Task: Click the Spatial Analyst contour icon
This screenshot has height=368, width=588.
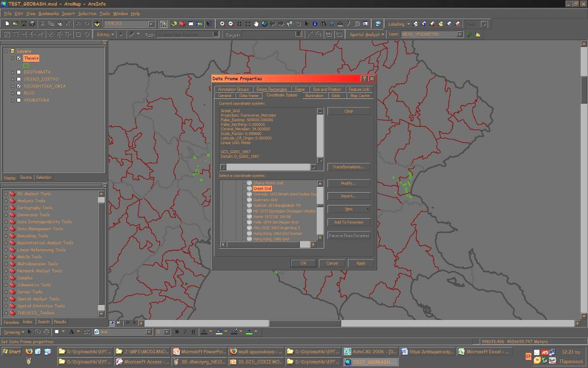Action: pyautogui.click(x=470, y=34)
